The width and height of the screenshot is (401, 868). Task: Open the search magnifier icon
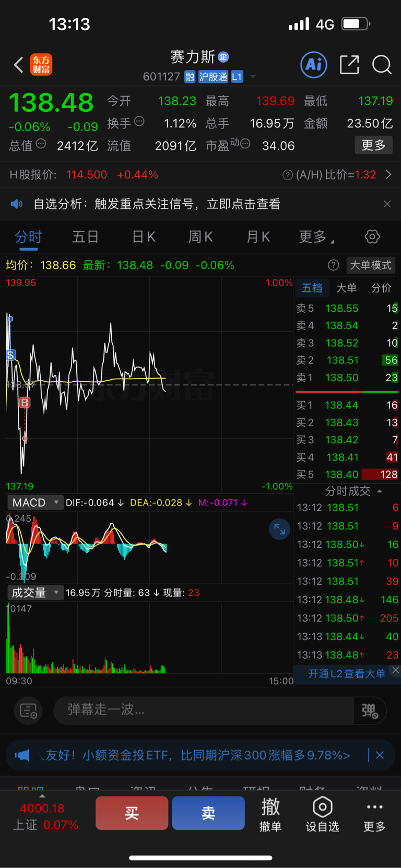(382, 65)
